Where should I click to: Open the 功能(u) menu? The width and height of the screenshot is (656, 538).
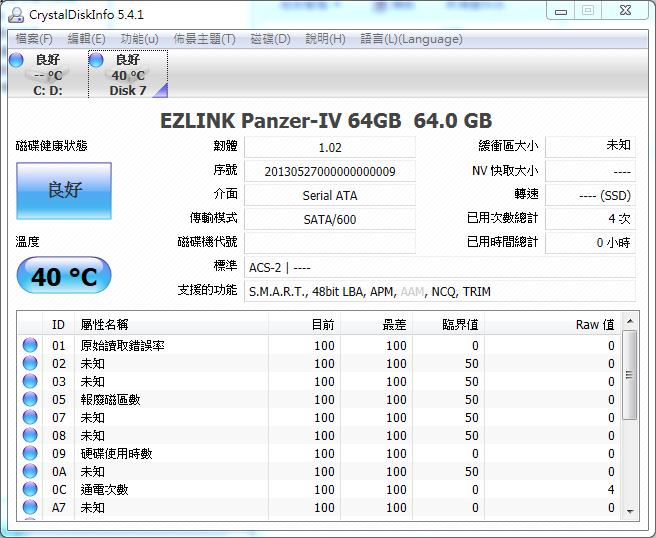(x=139, y=39)
